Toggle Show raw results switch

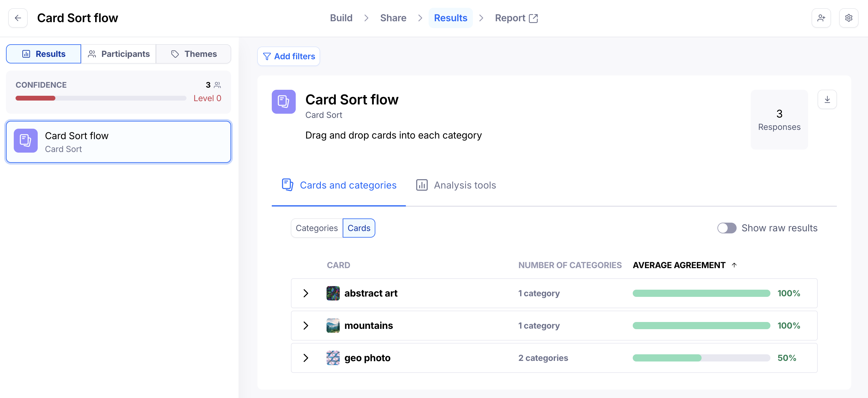(726, 228)
